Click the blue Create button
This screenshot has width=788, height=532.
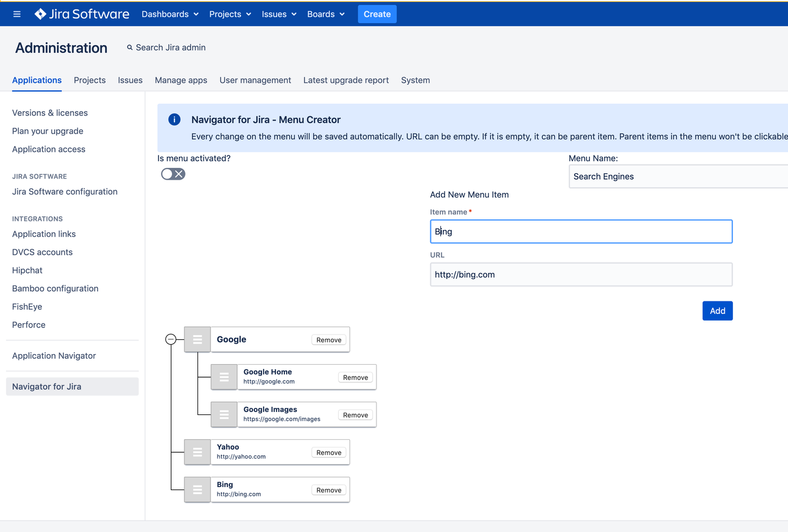[x=377, y=14]
